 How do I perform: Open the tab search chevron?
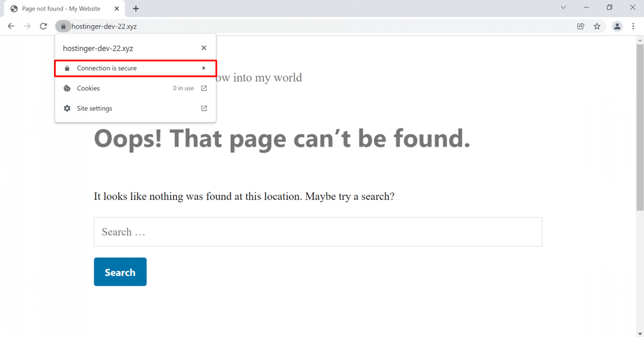click(x=563, y=8)
